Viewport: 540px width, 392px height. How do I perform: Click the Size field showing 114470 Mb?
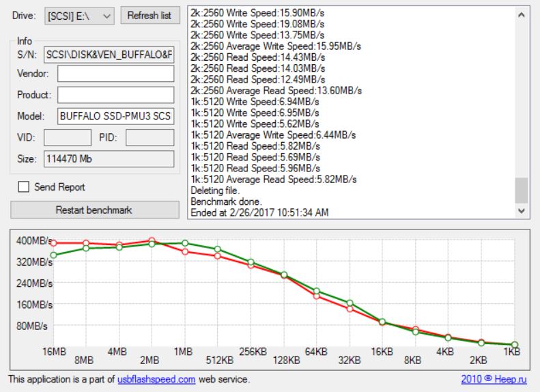[x=109, y=158]
